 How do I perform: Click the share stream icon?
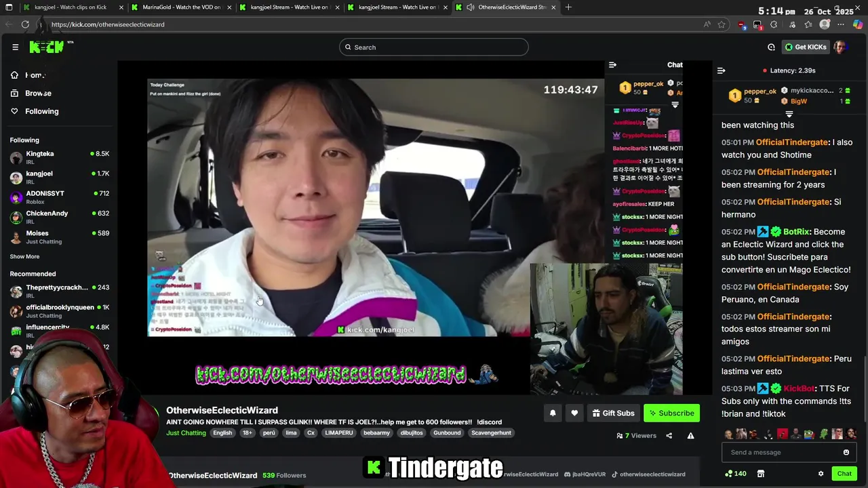669,436
